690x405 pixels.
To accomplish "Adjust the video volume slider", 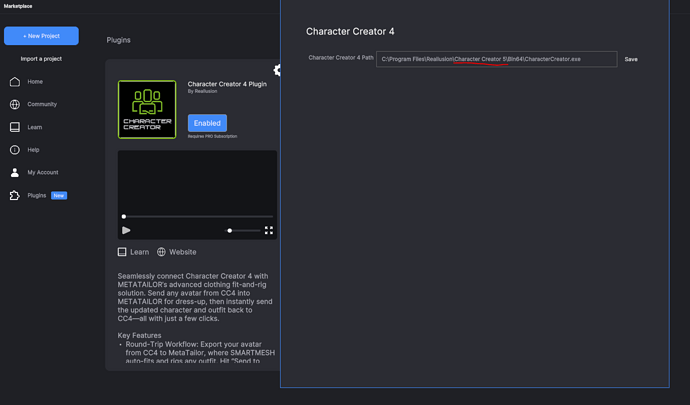I will (x=242, y=230).
